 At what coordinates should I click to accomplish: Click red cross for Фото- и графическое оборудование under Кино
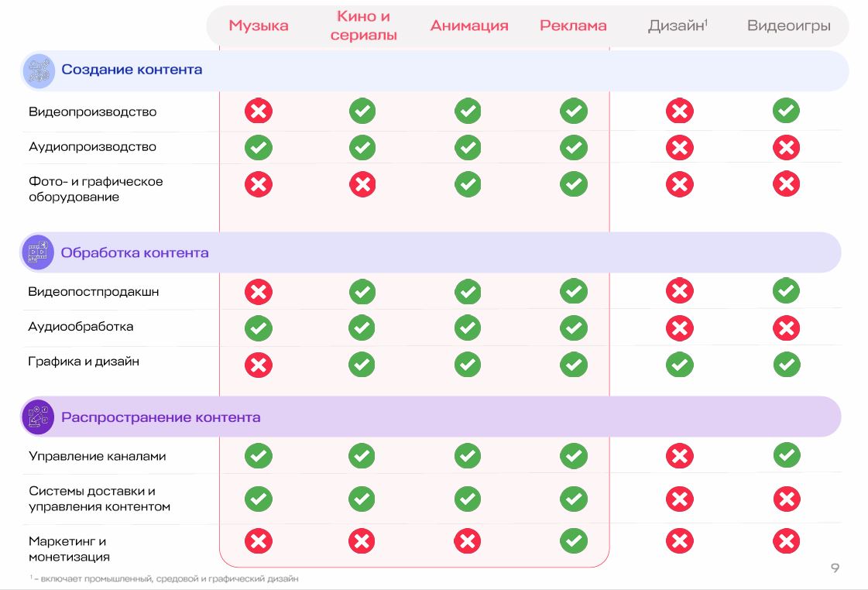point(362,184)
